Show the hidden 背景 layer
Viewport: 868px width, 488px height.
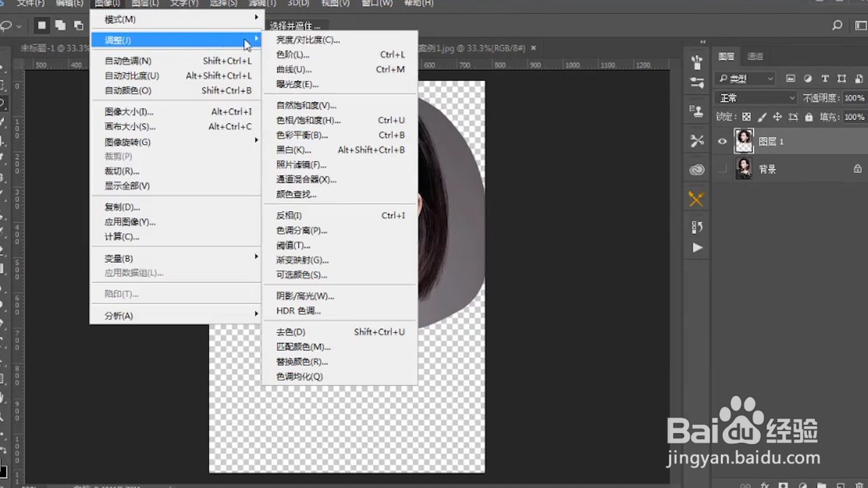pyautogui.click(x=722, y=167)
